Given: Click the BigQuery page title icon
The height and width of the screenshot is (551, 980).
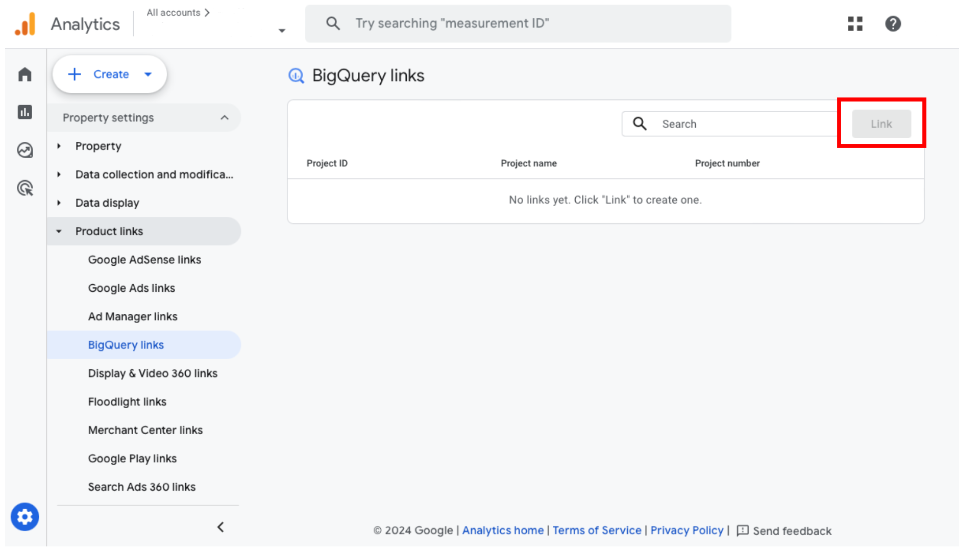Looking at the screenshot, I should [296, 76].
